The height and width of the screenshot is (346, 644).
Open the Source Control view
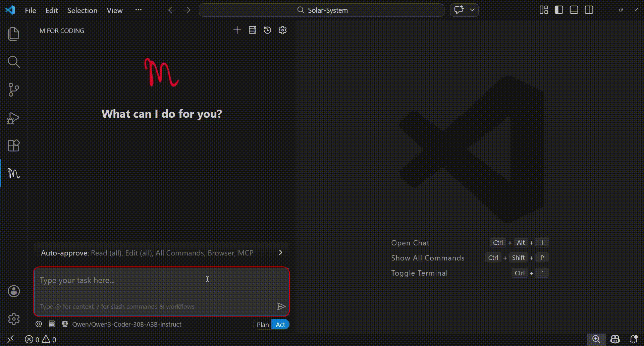tap(13, 90)
